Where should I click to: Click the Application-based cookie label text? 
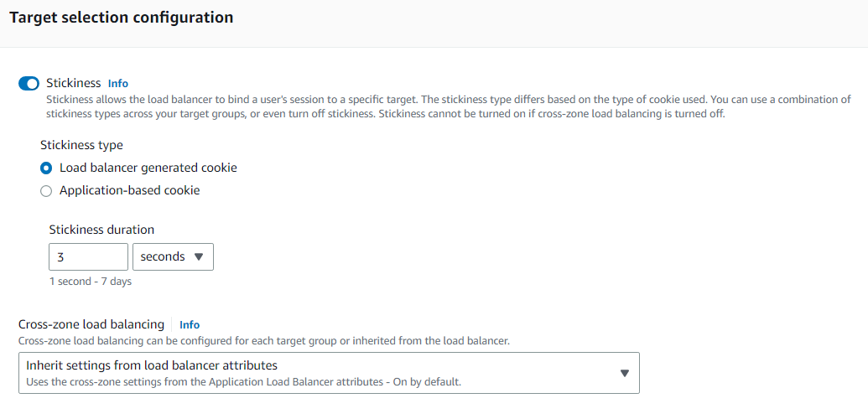click(x=129, y=190)
